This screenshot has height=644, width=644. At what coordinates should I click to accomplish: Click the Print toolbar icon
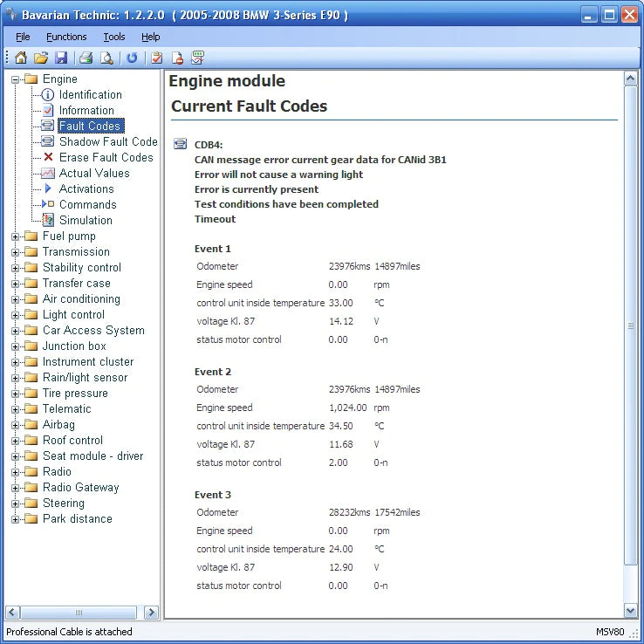[86, 58]
